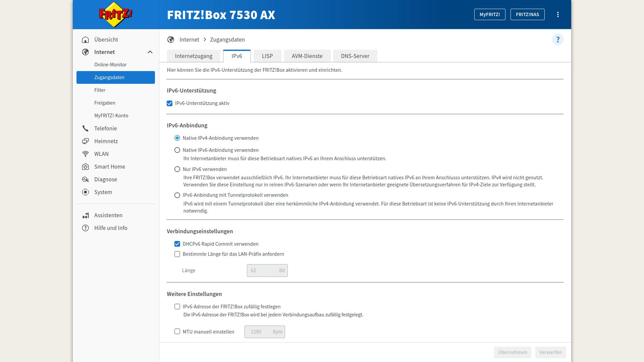Click the Diagnose icon in sidebar
The image size is (644, 362).
click(x=86, y=179)
